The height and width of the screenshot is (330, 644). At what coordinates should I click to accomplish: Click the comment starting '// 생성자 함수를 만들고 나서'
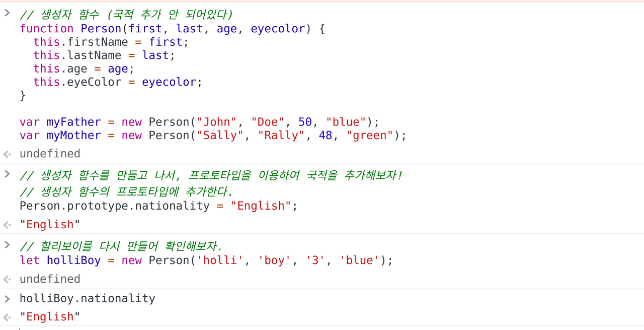coord(211,175)
